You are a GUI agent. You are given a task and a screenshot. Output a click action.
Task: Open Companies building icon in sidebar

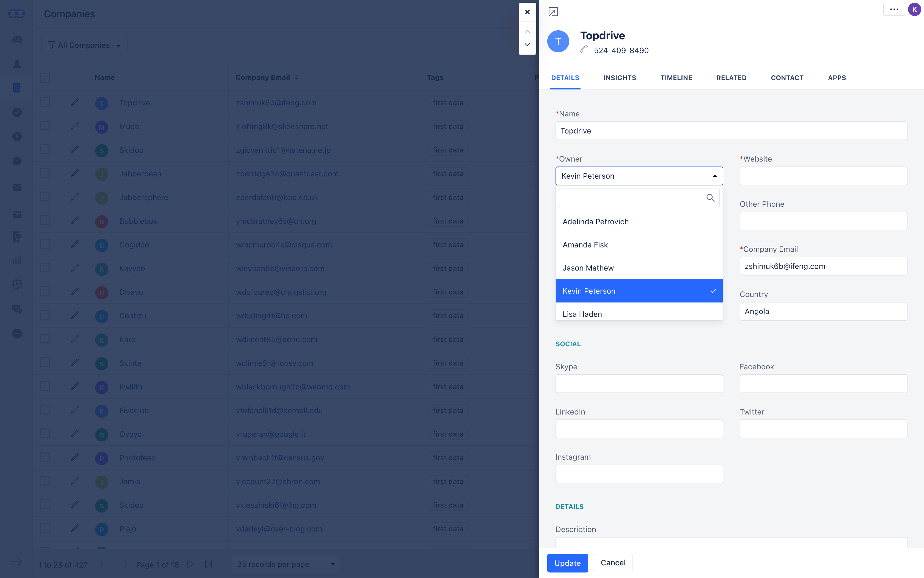(x=17, y=88)
